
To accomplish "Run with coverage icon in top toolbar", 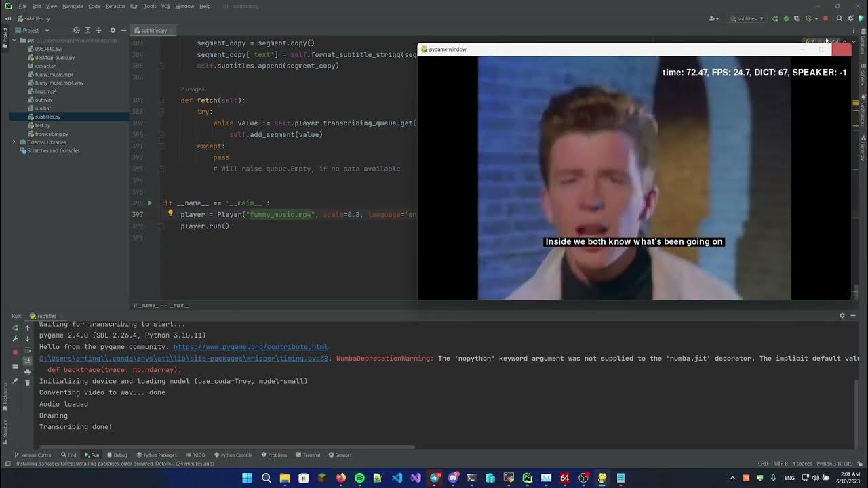I will [797, 18].
